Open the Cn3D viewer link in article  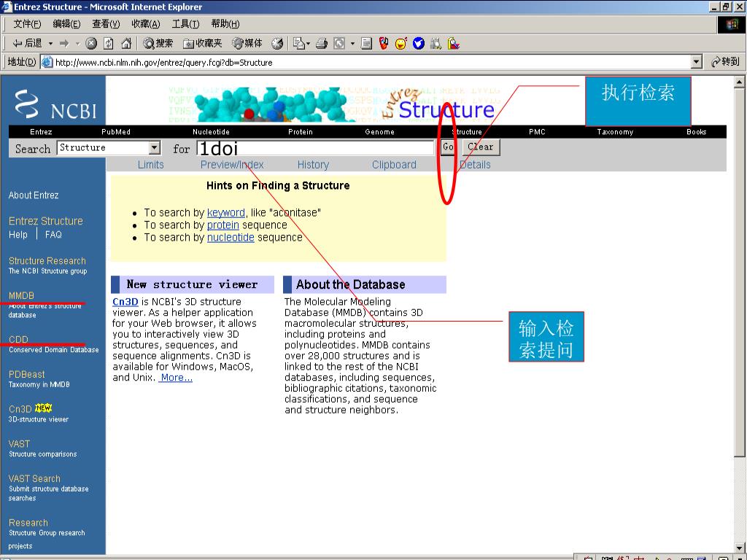pos(125,302)
